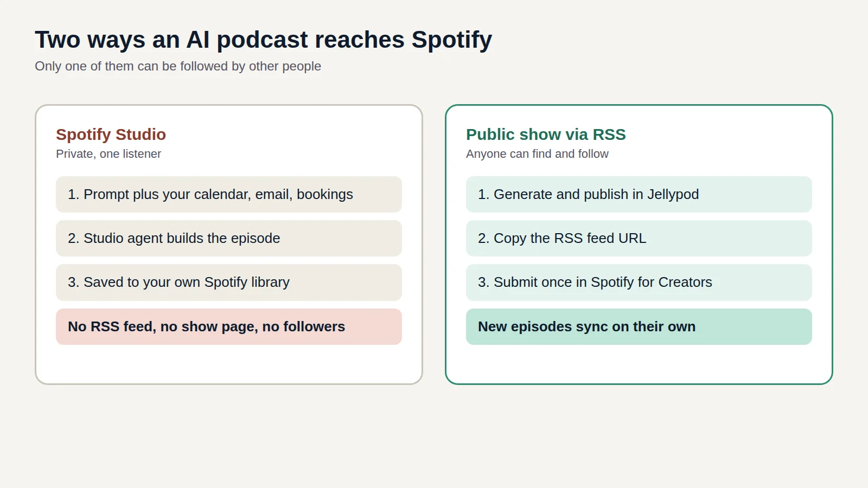Click the title 'Two ways an AI podcast reaches Spotify'

(263, 40)
